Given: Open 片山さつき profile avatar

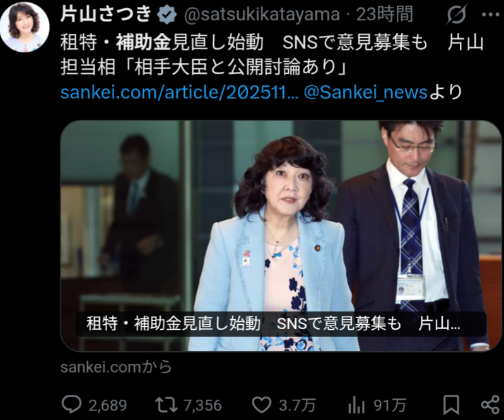Looking at the screenshot, I should pyautogui.click(x=25, y=27).
